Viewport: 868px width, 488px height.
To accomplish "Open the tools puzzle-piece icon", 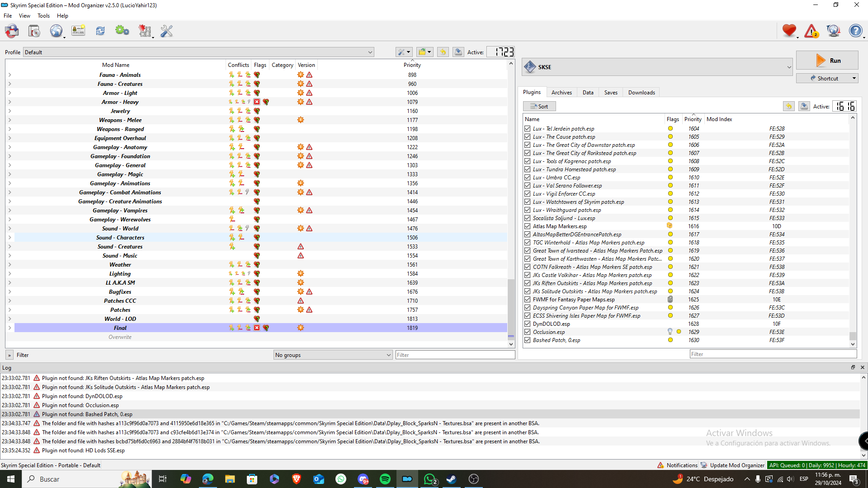I will [x=145, y=31].
